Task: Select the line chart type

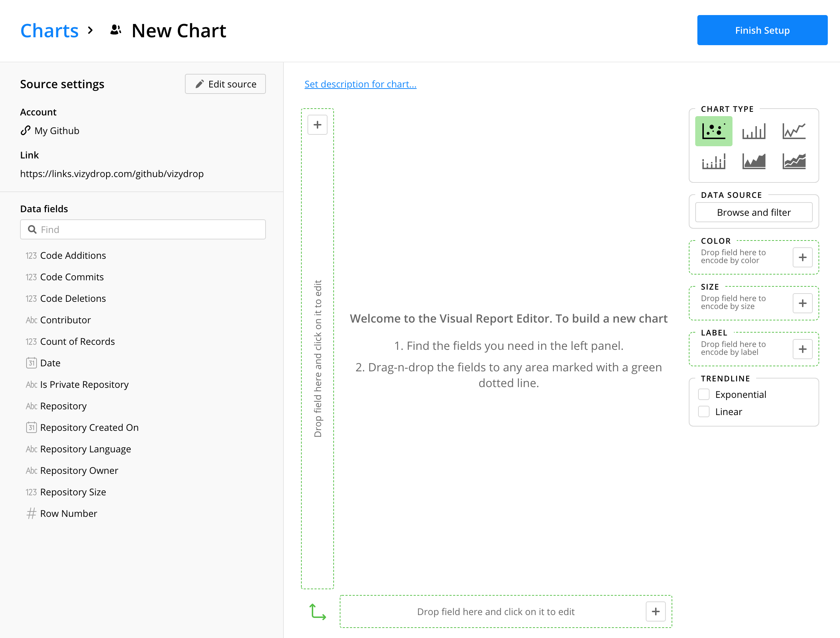Action: point(794,131)
